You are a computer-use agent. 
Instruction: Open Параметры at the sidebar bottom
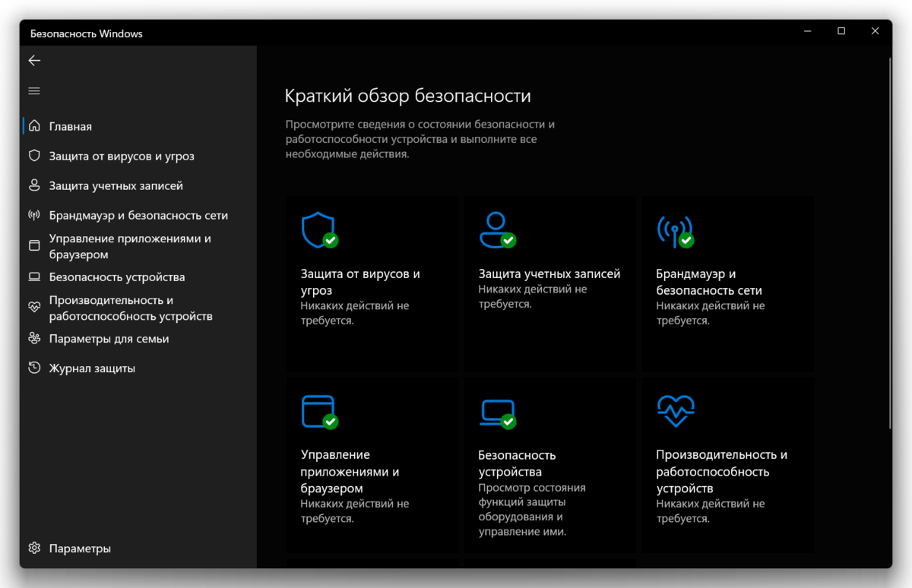[x=80, y=548]
